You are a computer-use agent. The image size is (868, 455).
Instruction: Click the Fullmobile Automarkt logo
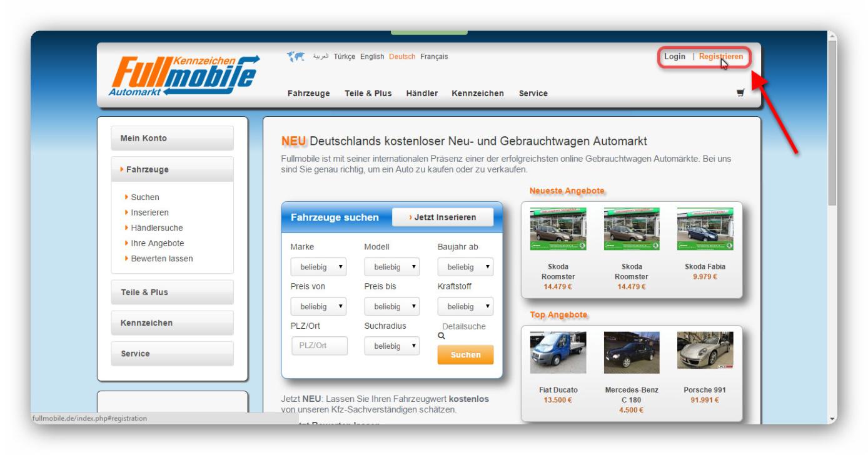tap(185, 75)
